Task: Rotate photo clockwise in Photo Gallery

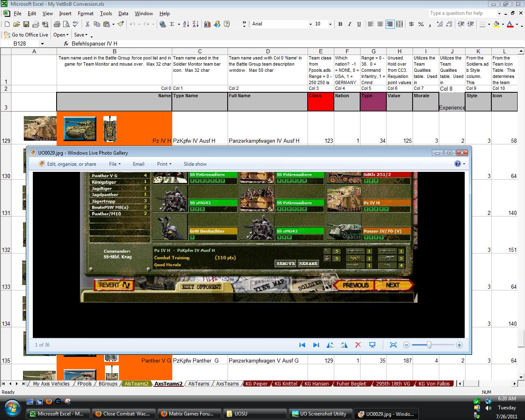Action: [344, 345]
